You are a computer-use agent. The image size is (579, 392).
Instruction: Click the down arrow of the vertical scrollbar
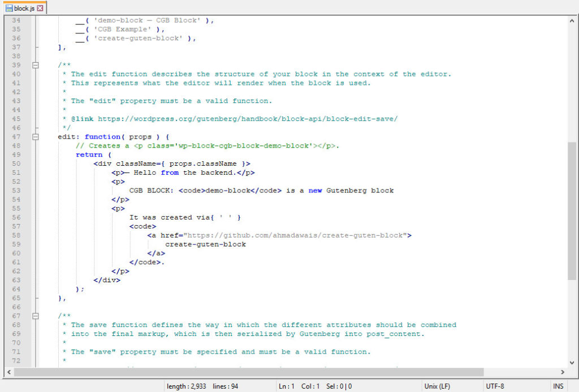pyautogui.click(x=571, y=361)
